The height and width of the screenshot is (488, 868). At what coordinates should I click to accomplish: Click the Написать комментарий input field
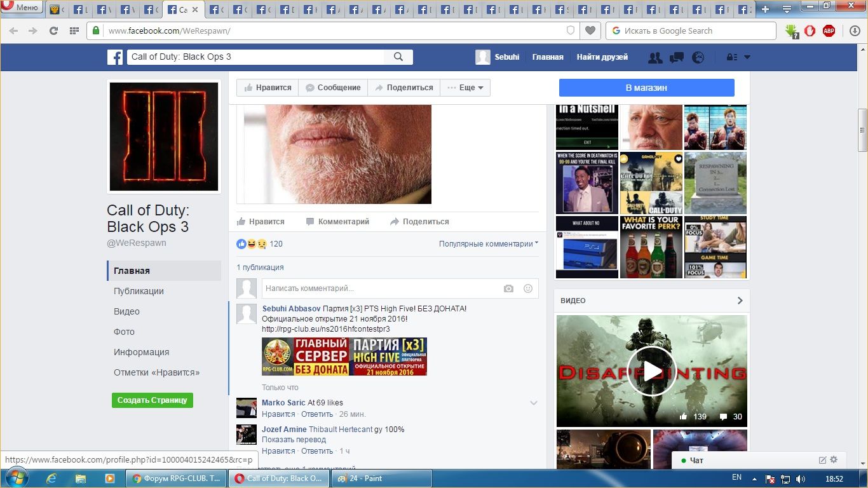(381, 288)
